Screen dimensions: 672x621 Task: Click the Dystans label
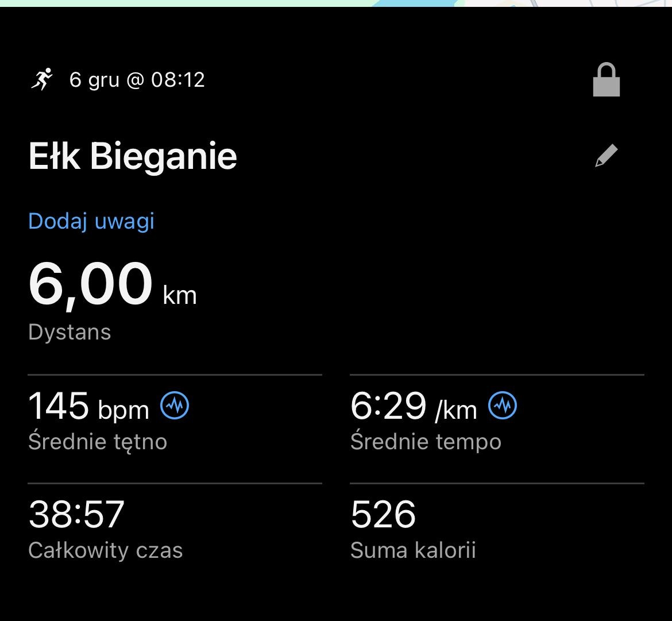coord(69,332)
